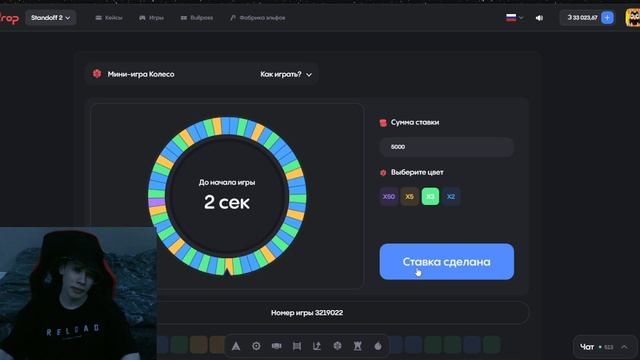Click the blue plus top-up balance button
640x360 pixels.
point(607,18)
